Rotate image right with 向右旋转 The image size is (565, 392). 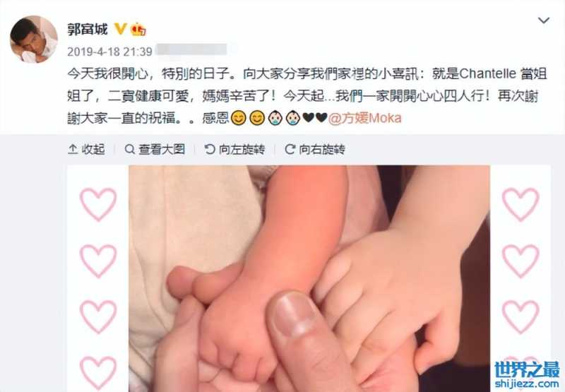(315, 149)
